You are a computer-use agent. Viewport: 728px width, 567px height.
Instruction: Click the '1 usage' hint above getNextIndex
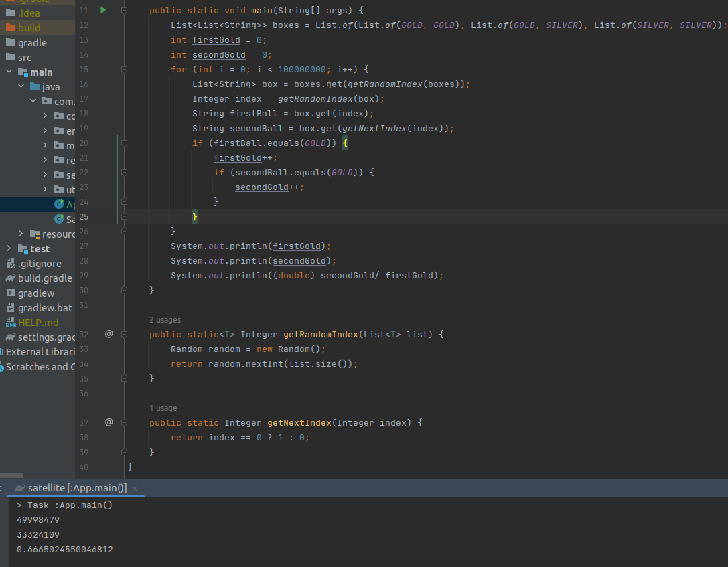(163, 408)
